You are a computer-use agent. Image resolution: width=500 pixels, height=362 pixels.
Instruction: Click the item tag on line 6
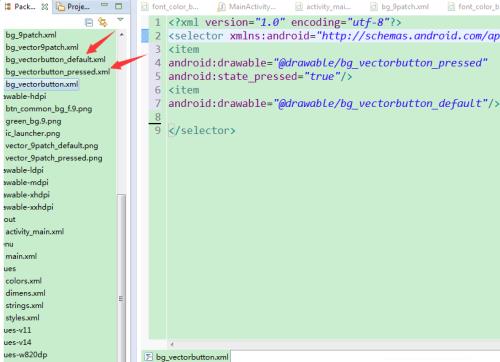pyautogui.click(x=184, y=90)
